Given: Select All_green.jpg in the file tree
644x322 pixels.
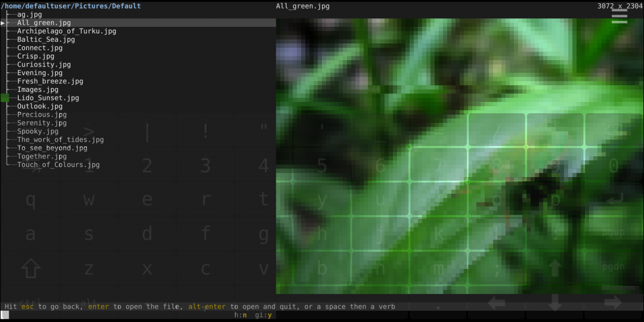Looking at the screenshot, I should [x=44, y=23].
